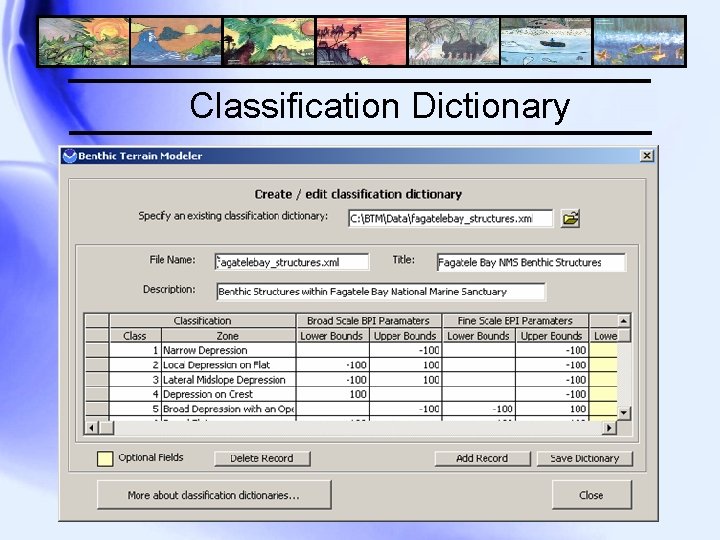Click the yellow Optional Fields swatch
The image size is (720, 540).
click(105, 458)
